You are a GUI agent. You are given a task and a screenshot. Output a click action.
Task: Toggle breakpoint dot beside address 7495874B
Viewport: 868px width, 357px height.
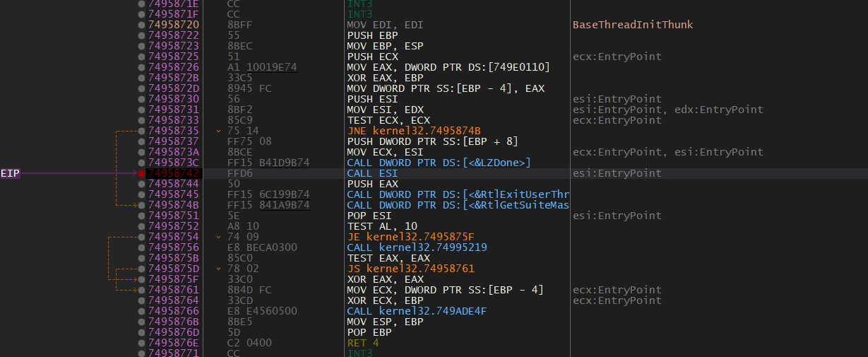(142, 205)
